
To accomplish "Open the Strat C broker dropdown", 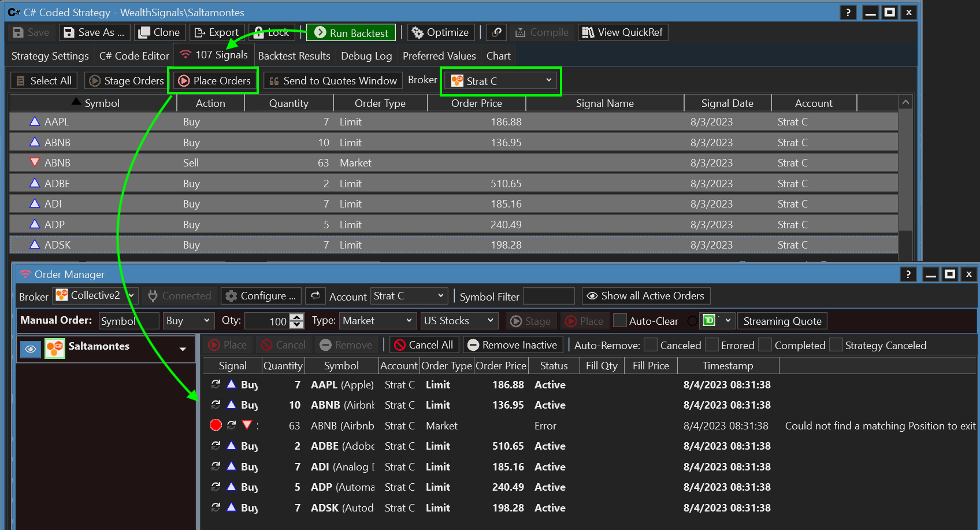I will pos(501,81).
